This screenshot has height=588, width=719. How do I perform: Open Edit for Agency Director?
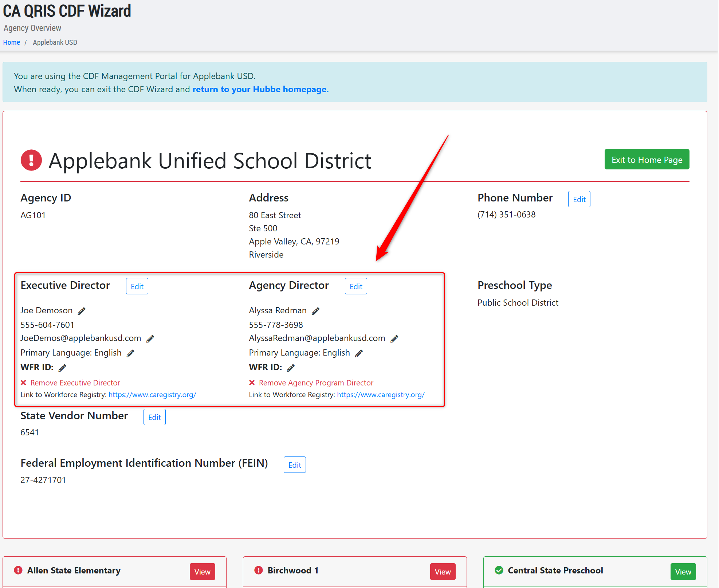tap(355, 286)
